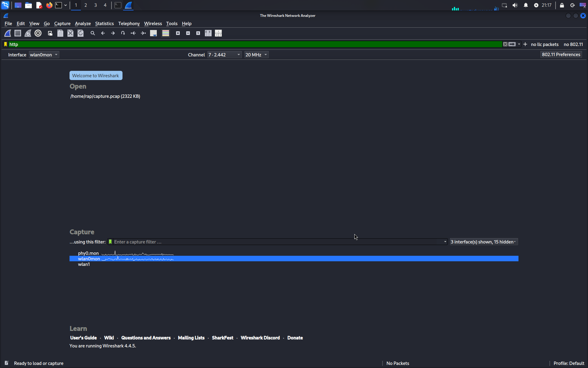Viewport: 588px width, 368px height.
Task: Click the capture filter input field
Action: point(276,242)
